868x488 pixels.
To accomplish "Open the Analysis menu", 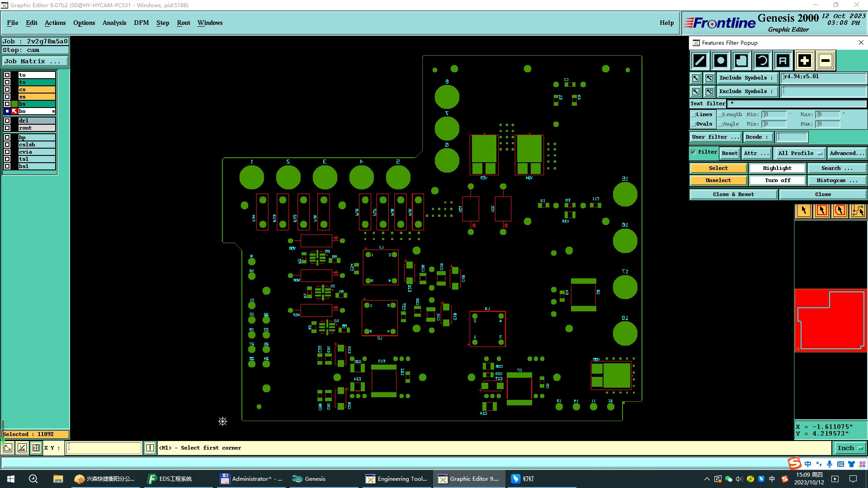I will [x=114, y=23].
